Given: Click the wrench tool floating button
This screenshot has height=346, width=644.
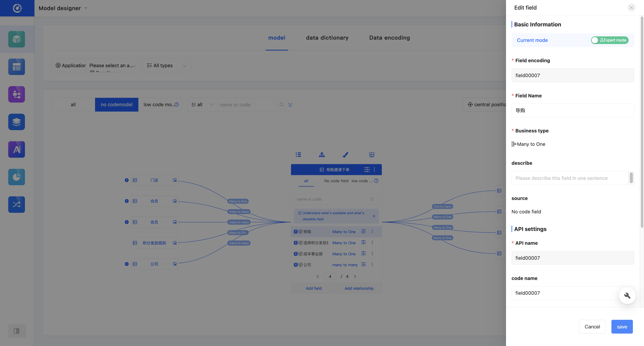Looking at the screenshot, I should [627, 295].
